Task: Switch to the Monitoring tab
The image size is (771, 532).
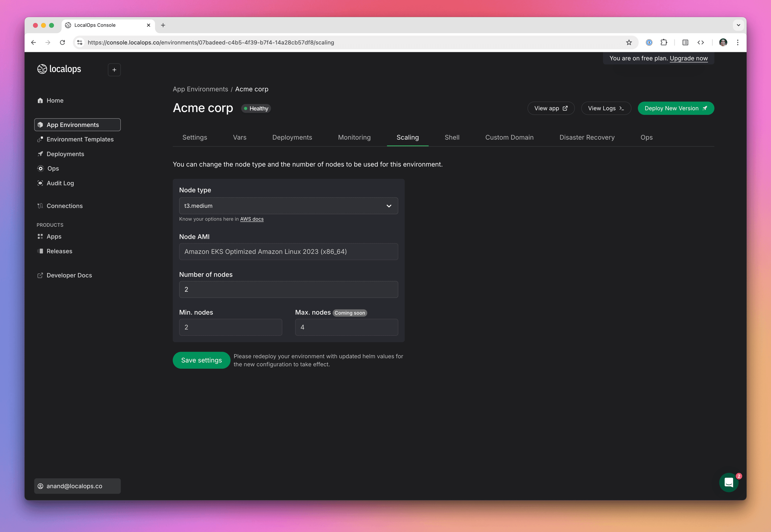Action: coord(354,137)
